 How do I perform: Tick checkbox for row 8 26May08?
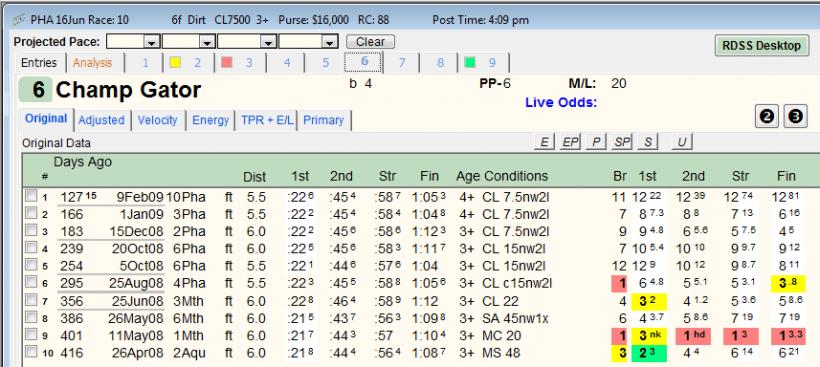pyautogui.click(x=32, y=317)
